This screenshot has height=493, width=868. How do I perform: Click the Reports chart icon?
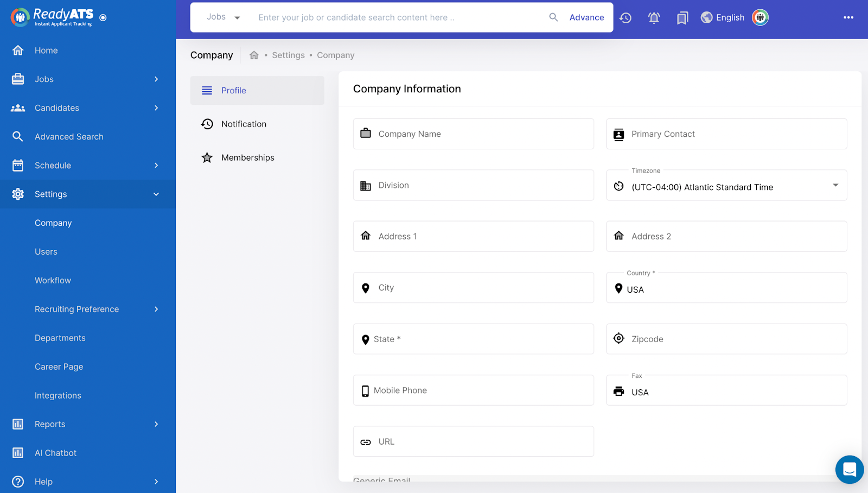[18, 425]
